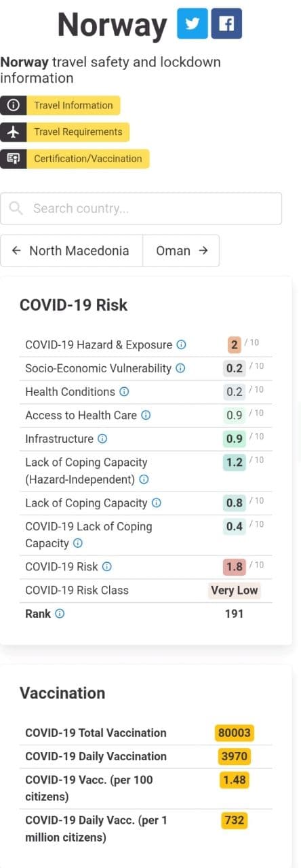Click info icon beside Access to Health Care

(x=146, y=415)
